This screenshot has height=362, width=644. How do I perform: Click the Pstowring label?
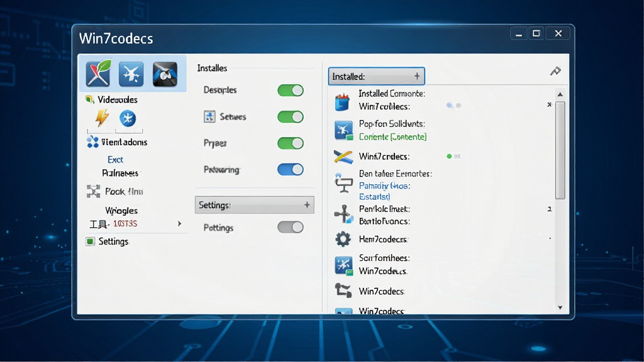tap(221, 170)
